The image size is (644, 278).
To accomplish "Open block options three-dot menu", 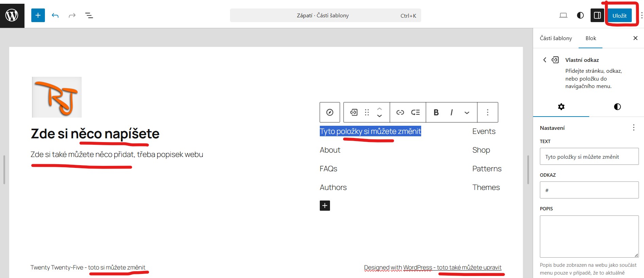I will 488,112.
